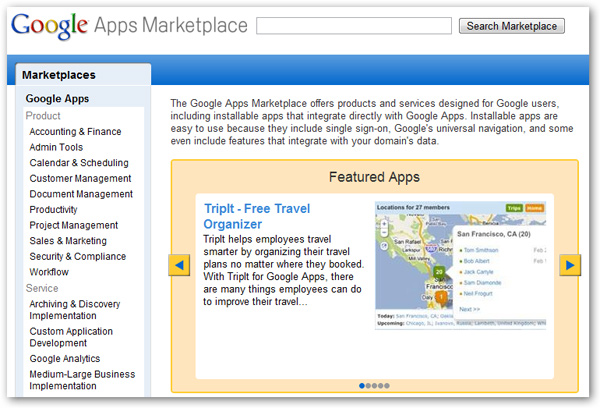The image size is (600, 408).
Task: Select the third carousel dot
Action: point(374,385)
